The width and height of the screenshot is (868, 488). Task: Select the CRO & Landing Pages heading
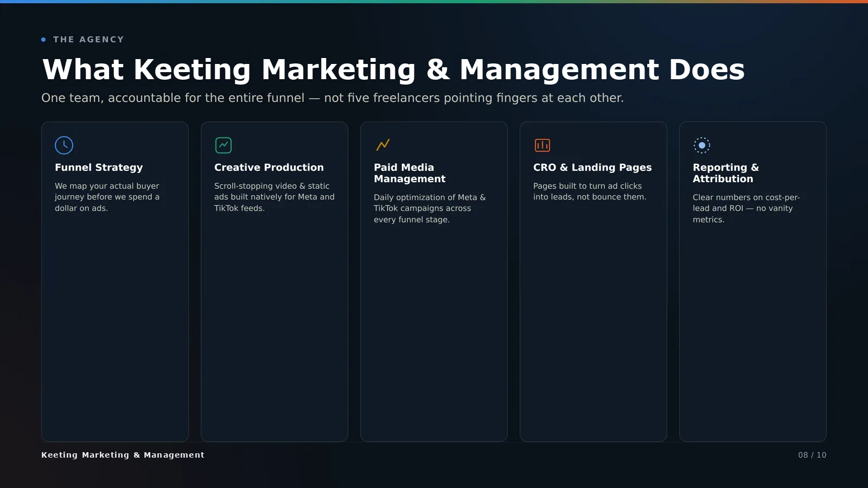click(x=592, y=168)
